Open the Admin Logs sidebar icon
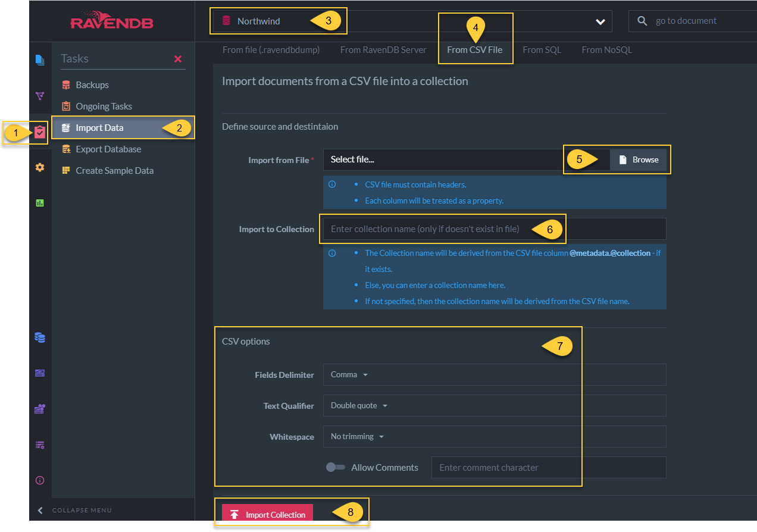The height and width of the screenshot is (532, 757). point(40,445)
